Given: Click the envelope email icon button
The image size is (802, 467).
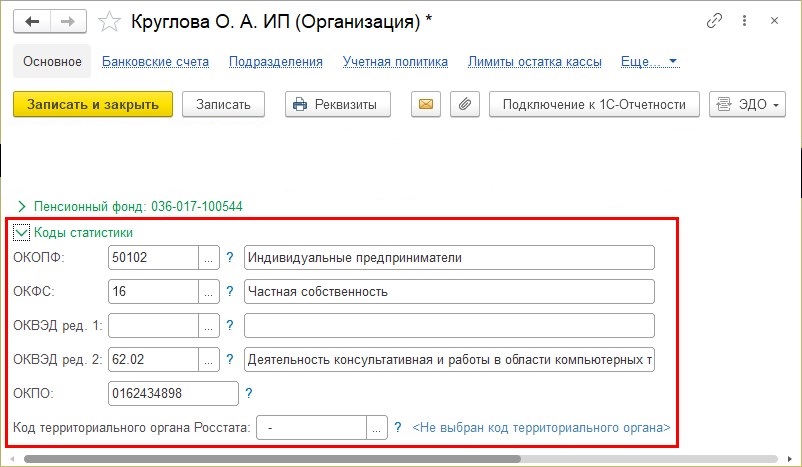Looking at the screenshot, I should pos(426,104).
